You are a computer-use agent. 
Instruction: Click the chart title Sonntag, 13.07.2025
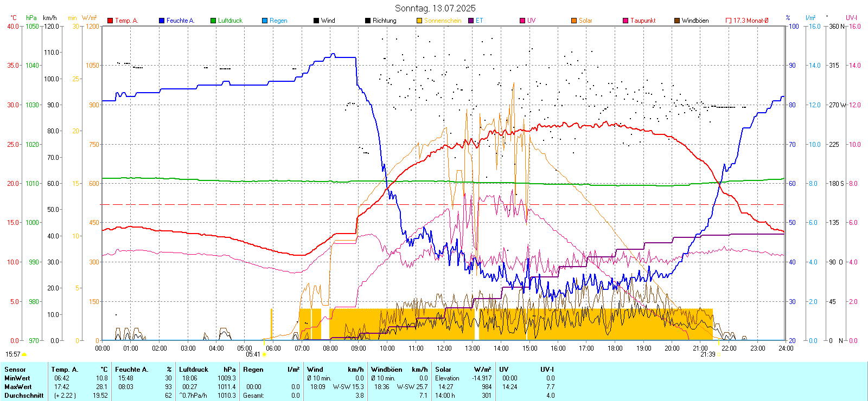click(435, 8)
